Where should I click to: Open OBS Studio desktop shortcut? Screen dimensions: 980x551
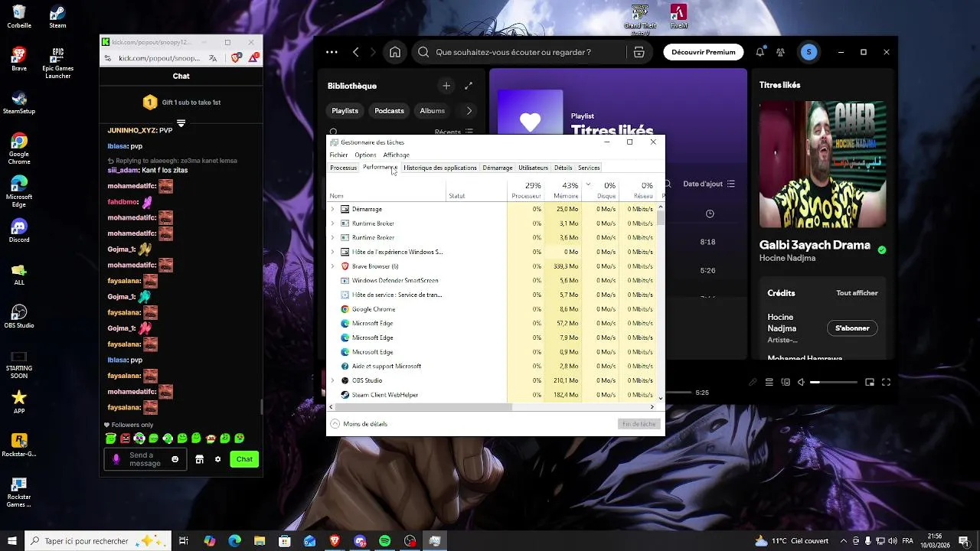click(x=19, y=316)
